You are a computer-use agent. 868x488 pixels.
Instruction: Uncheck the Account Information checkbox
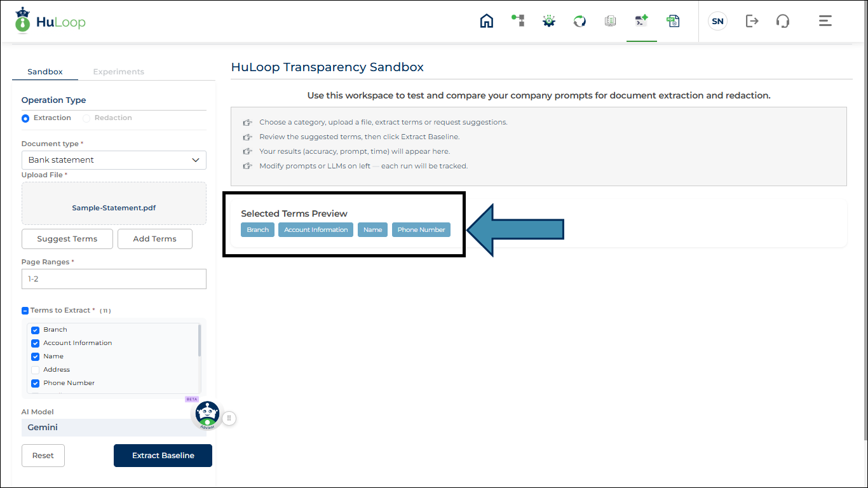[x=36, y=343]
